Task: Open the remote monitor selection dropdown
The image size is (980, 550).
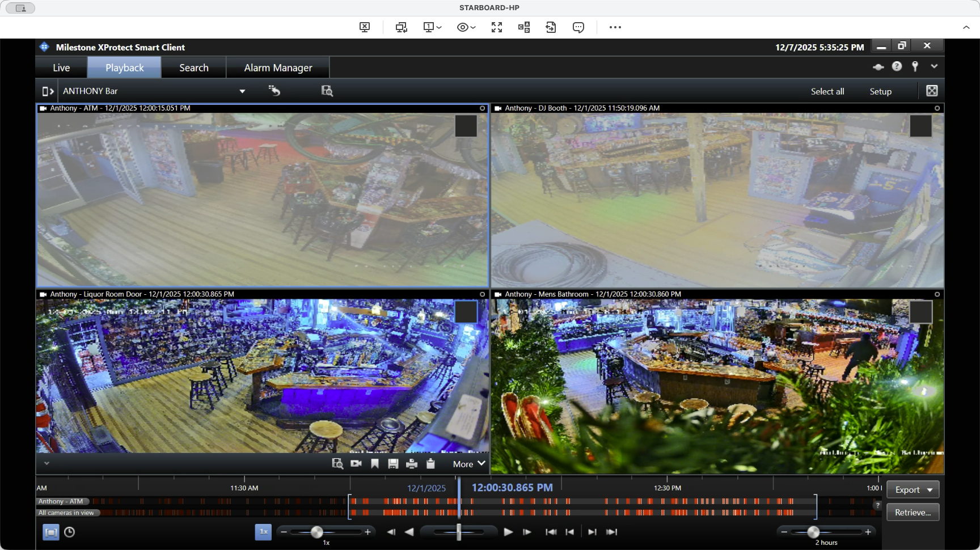Action: pyautogui.click(x=432, y=27)
